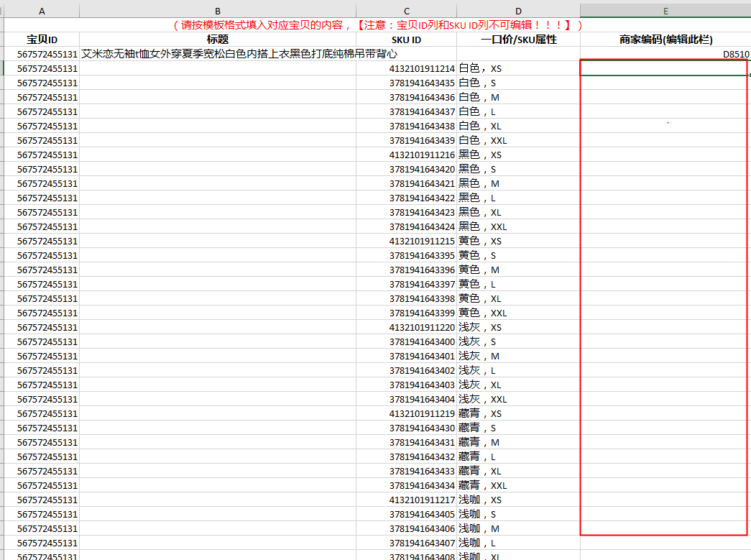Select the 浅灰，M attribute cell
This screenshot has width=751, height=560.
(518, 356)
